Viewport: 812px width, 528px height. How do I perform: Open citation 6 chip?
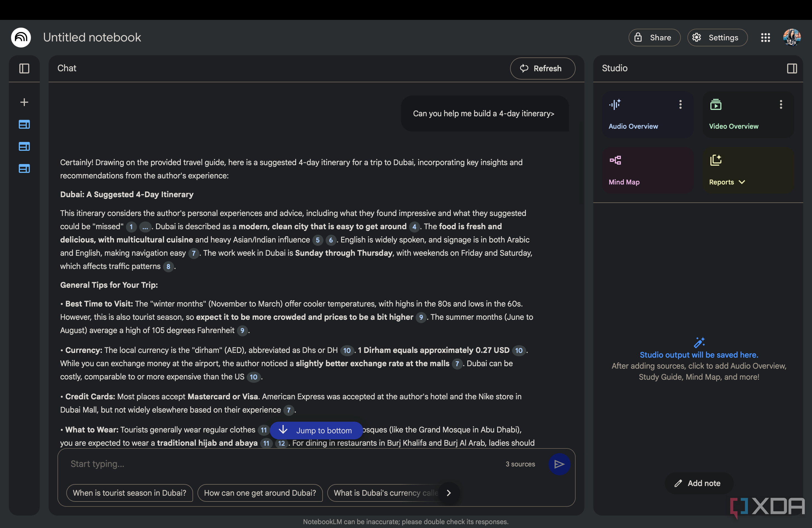click(x=331, y=240)
